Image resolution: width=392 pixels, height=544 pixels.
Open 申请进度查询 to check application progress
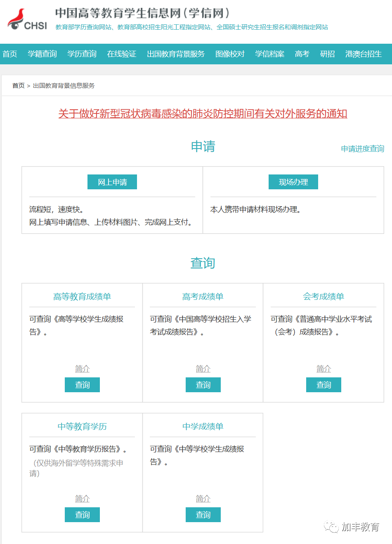point(362,149)
